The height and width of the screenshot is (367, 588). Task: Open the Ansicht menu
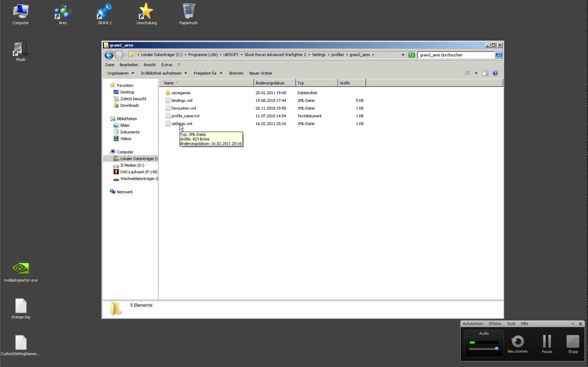pos(149,65)
